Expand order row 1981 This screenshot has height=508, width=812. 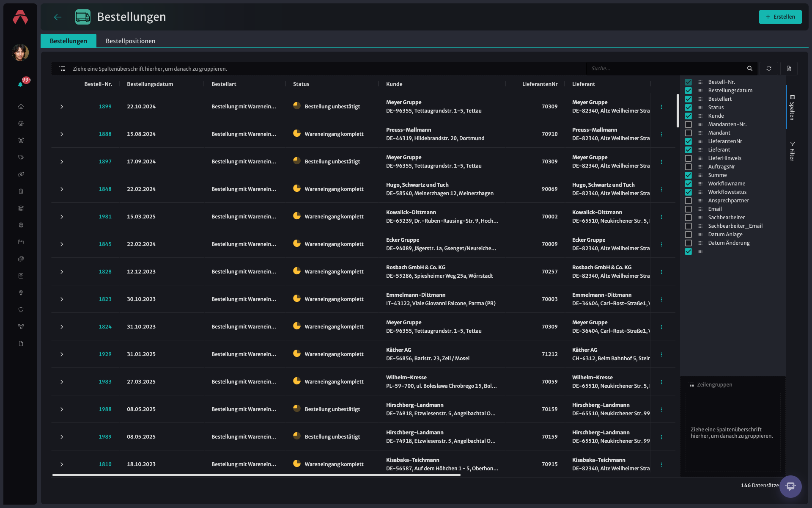62,217
